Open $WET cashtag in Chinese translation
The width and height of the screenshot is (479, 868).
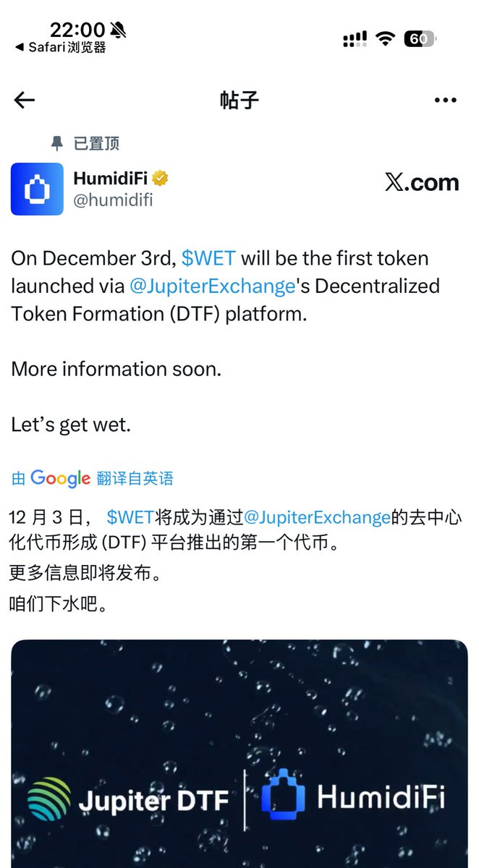tap(130, 517)
